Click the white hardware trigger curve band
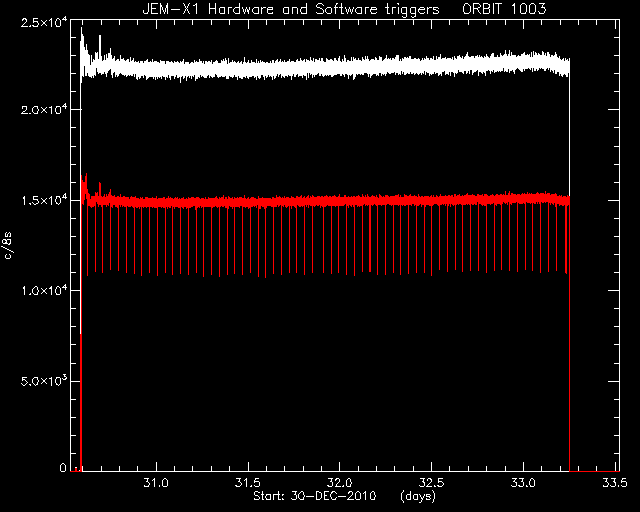Viewport: 640px width, 512px height. coord(327,67)
